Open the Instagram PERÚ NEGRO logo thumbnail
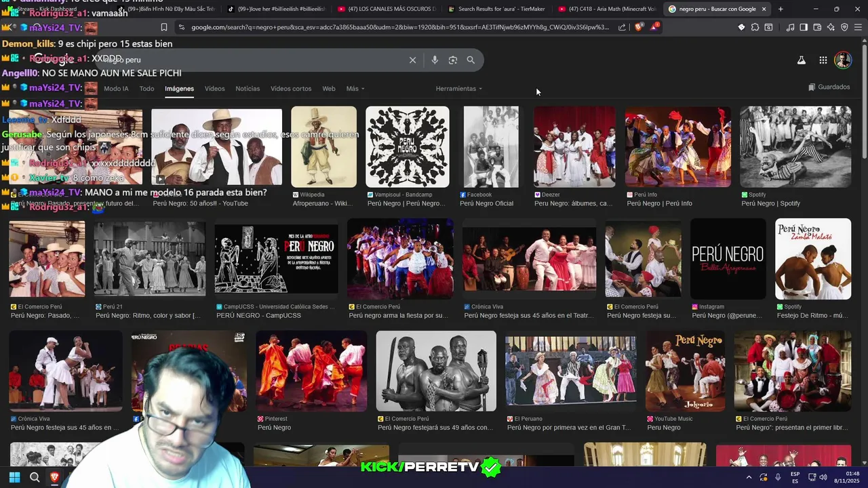The image size is (868, 488). coord(728,259)
